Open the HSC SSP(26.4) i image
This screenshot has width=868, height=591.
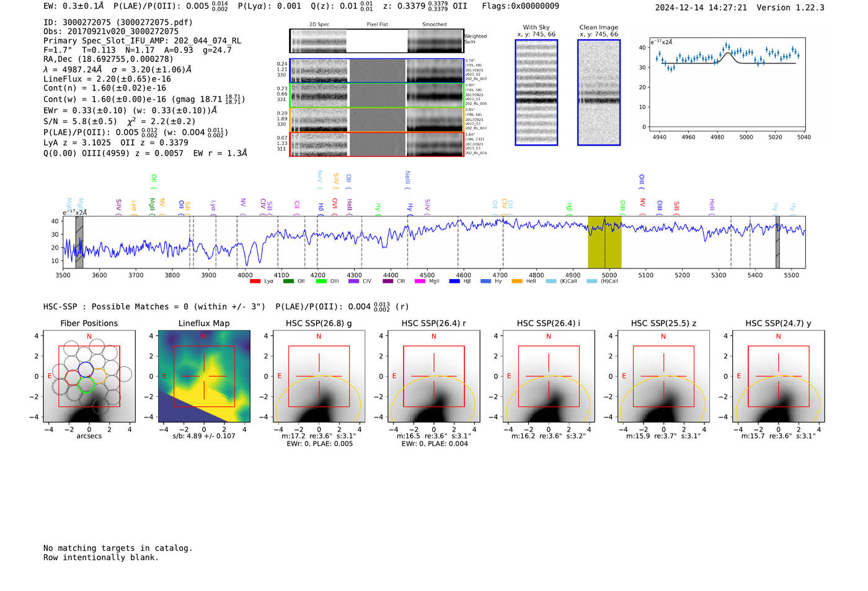[549, 376]
